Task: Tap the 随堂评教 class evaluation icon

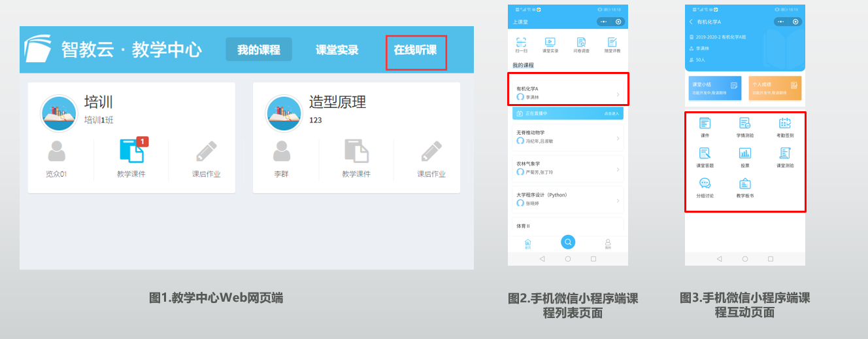Action: click(x=612, y=43)
